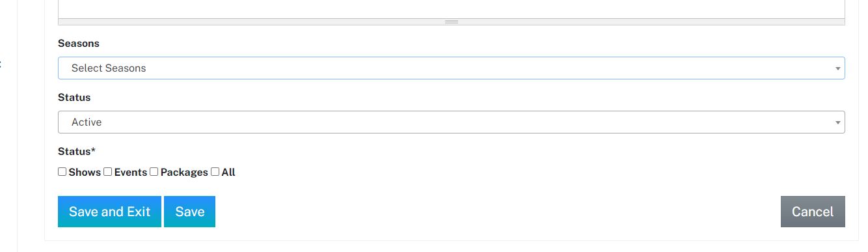The height and width of the screenshot is (252, 868).
Task: Click the Save and Exit button
Action: click(109, 212)
